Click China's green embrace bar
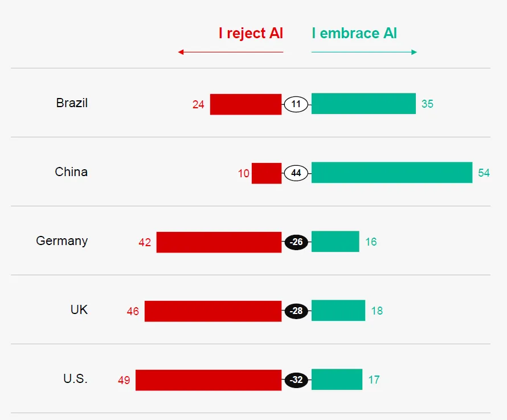The width and height of the screenshot is (507, 420). pos(392,173)
